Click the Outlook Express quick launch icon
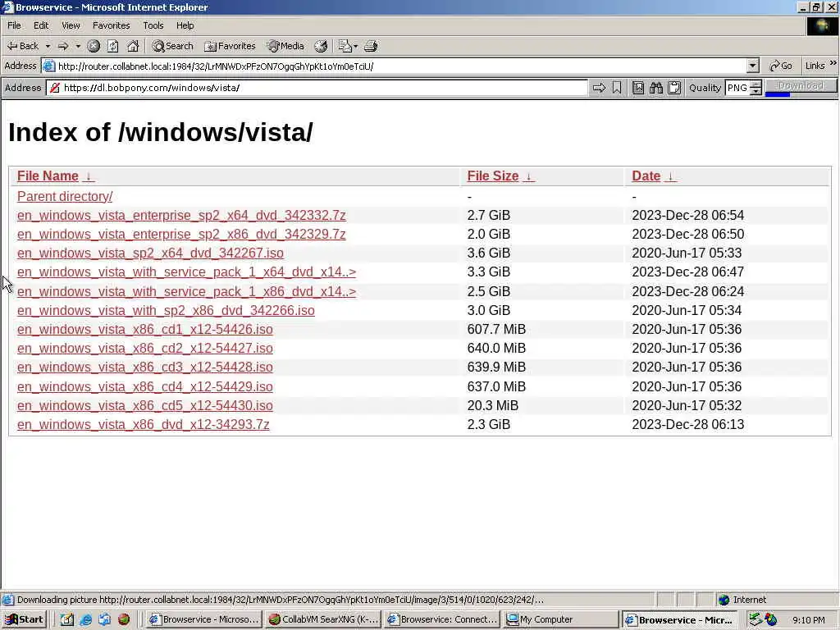Image resolution: width=840 pixels, height=630 pixels. point(104,619)
